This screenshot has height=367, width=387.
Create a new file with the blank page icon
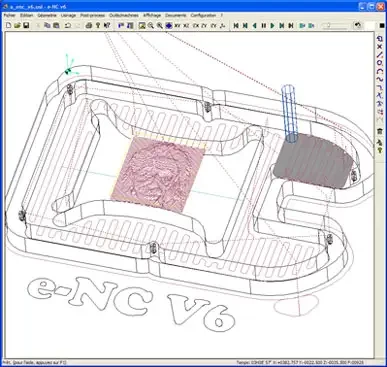coord(9,25)
